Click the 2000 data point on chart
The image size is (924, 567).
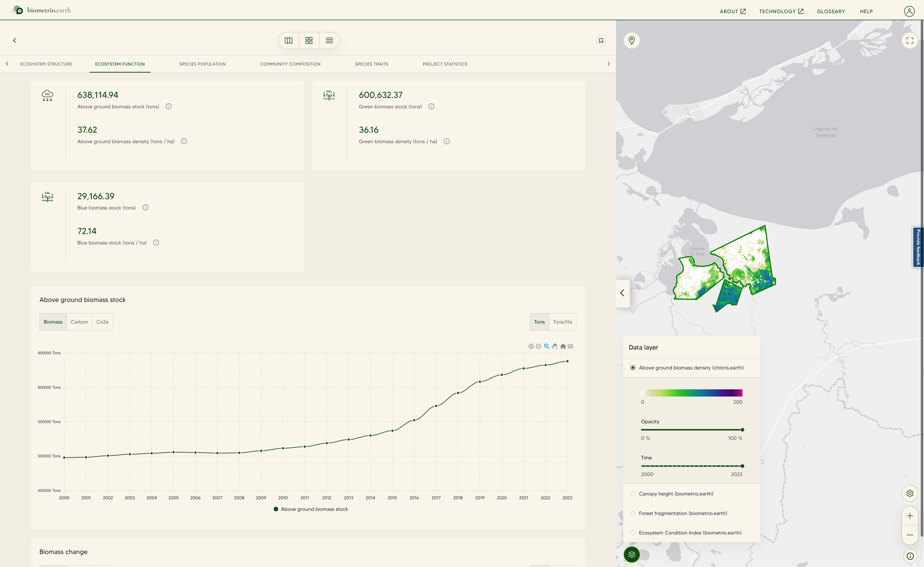[x=64, y=457]
